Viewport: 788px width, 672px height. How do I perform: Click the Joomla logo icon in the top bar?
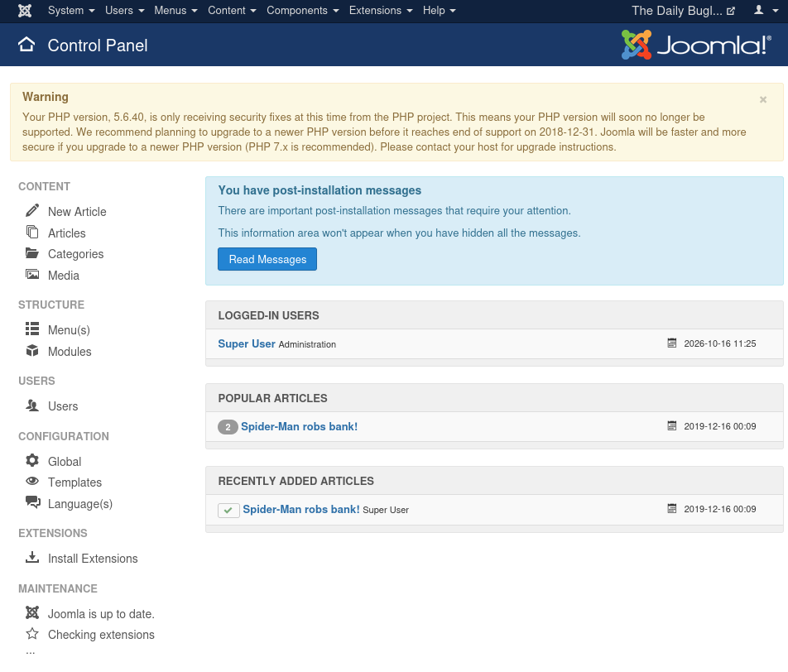[x=25, y=11]
